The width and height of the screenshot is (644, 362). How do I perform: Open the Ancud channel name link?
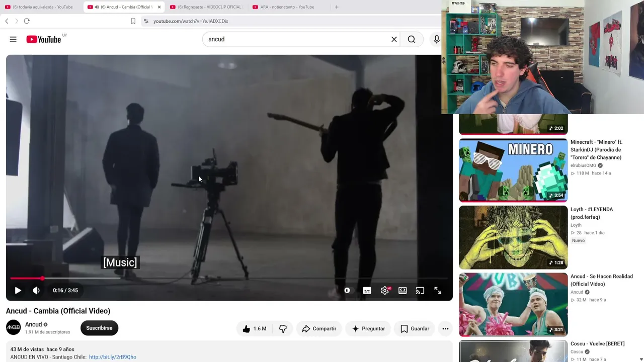pos(34,324)
